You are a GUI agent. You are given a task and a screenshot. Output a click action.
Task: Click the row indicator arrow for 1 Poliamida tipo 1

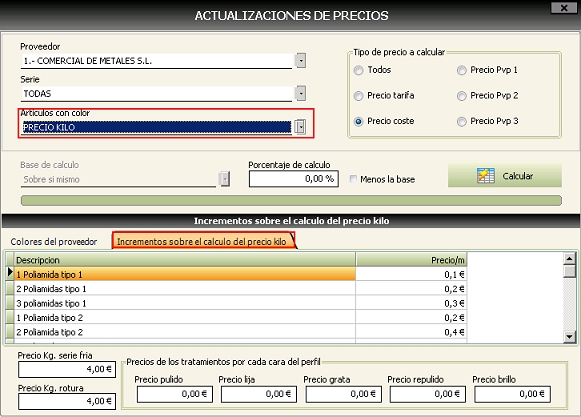click(10, 274)
